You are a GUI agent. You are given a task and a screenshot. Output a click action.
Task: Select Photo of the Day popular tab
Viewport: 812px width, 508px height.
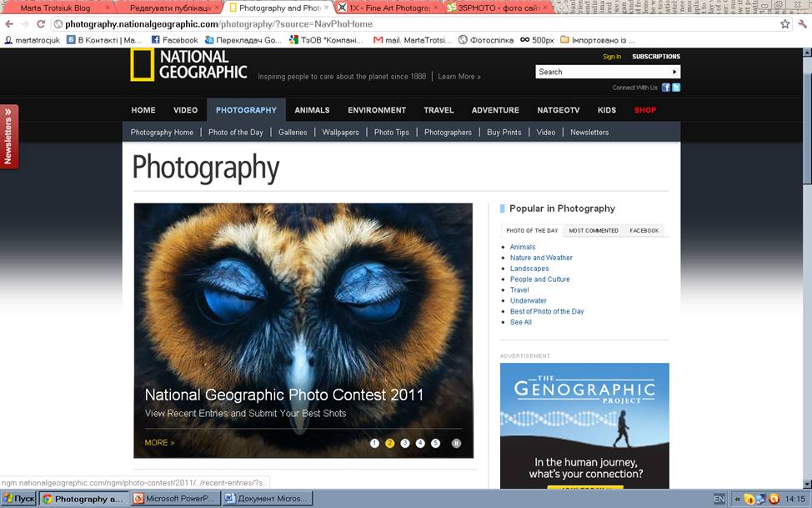pos(532,231)
